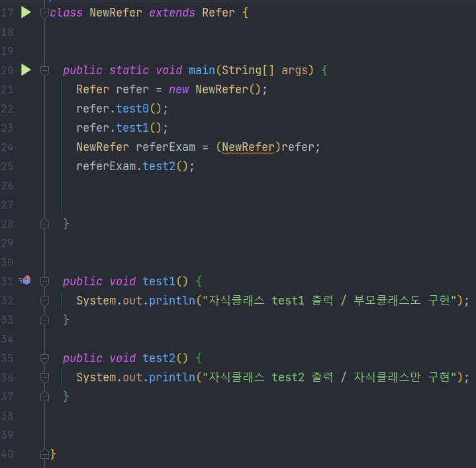
Task: Collapse test2 method fold marker at line 35
Action: coord(44,358)
